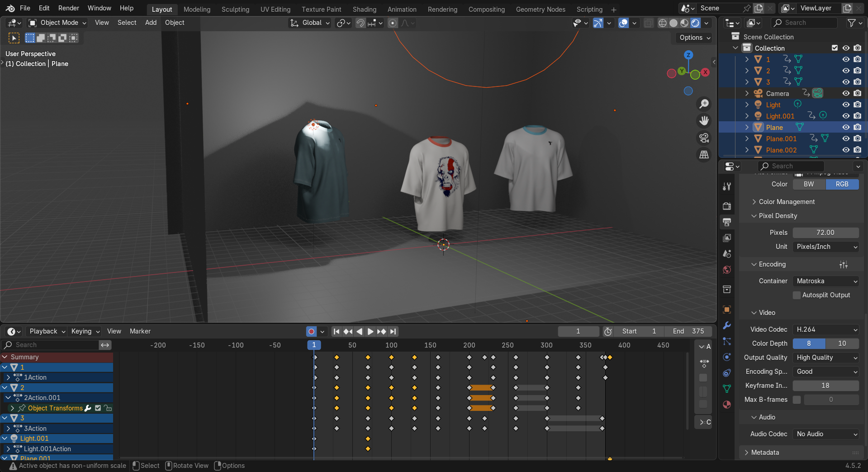Enable Max B-frames checkbox
Screen dimensions: 868x472
coord(797,400)
